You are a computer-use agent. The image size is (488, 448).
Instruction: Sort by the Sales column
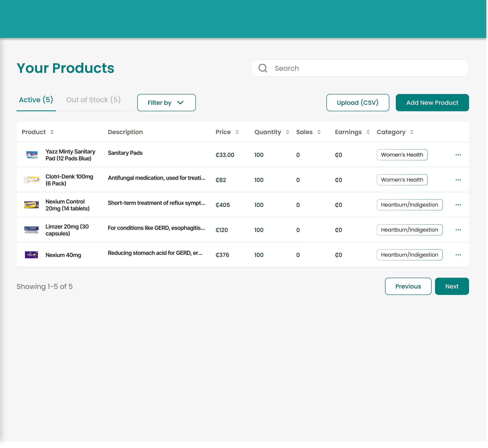(x=319, y=132)
